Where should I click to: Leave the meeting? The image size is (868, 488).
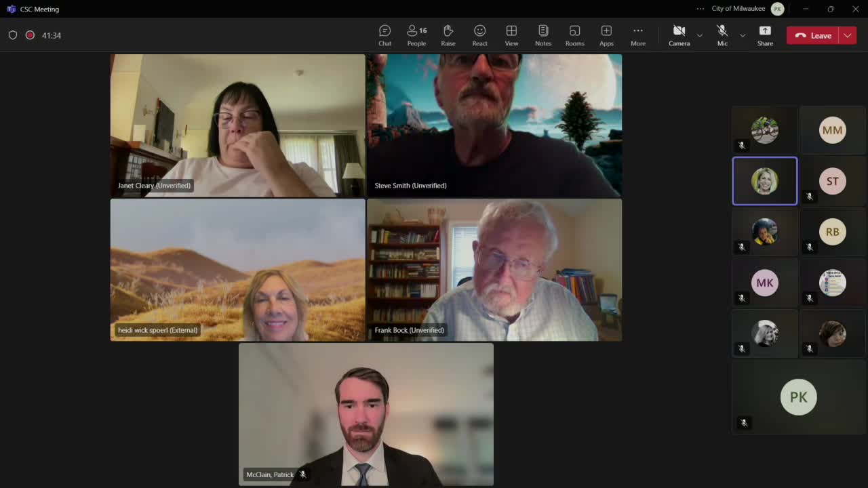813,35
